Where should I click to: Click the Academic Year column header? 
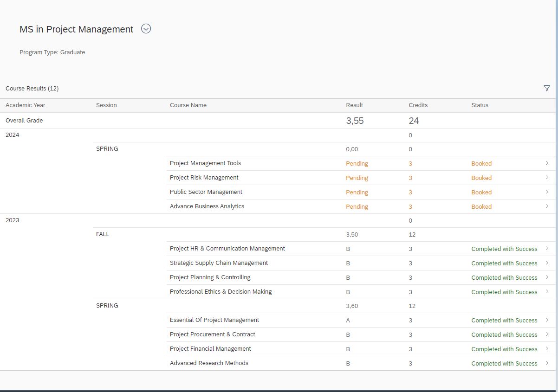click(26, 105)
